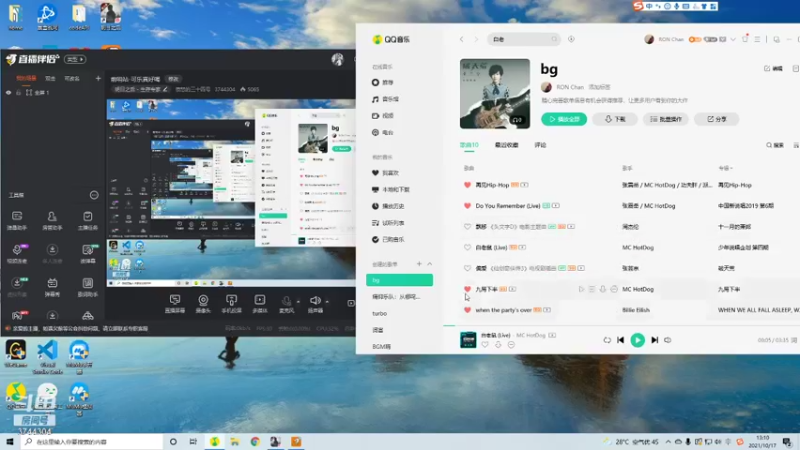Go forward with QQ Music's forward arrow

pos(476,39)
